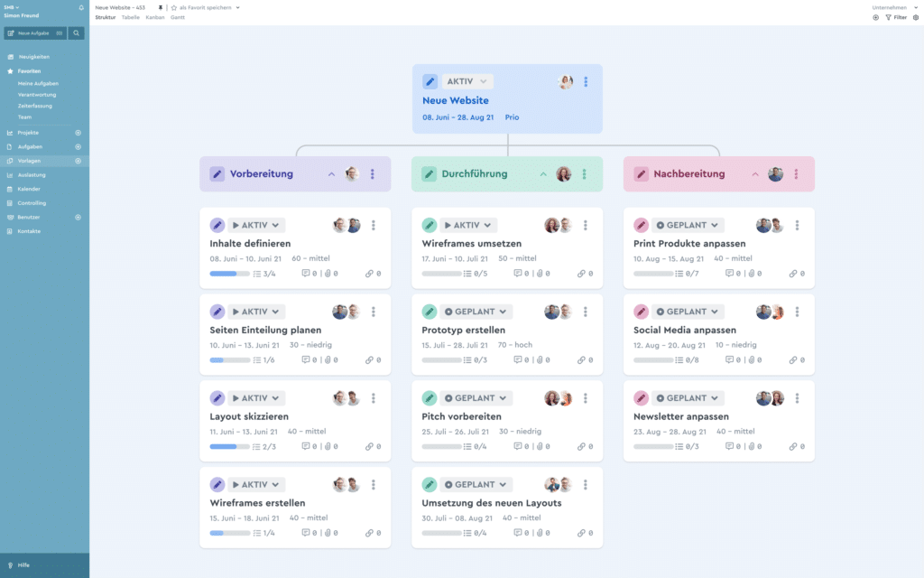The height and width of the screenshot is (578, 924).
Task: Toggle the 'als Favorit speichern' star
Action: (x=173, y=7)
